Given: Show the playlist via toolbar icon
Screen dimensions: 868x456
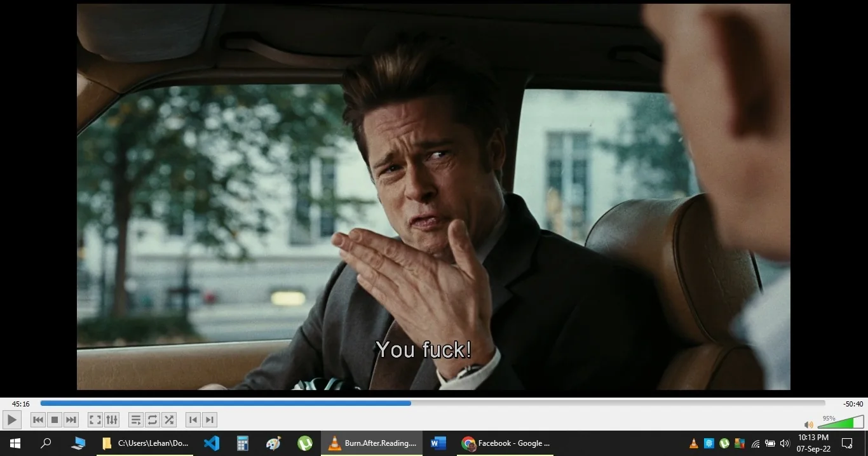Looking at the screenshot, I should click(135, 420).
